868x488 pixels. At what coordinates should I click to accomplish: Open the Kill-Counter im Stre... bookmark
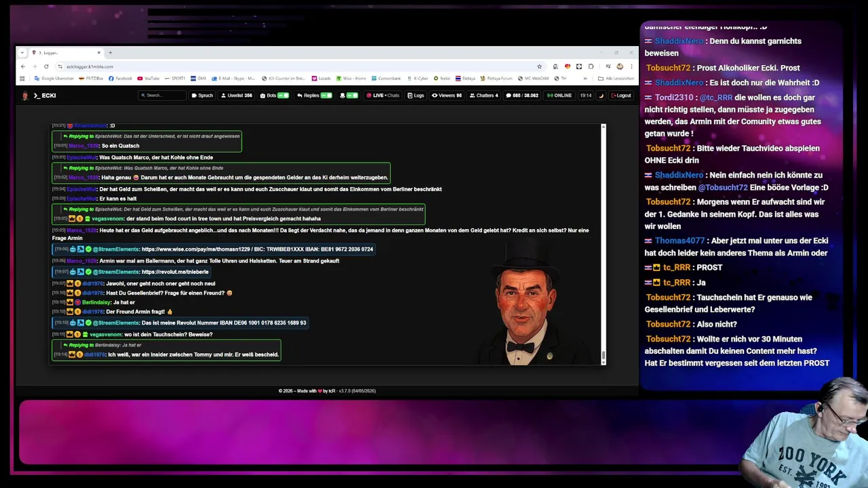[x=283, y=79]
